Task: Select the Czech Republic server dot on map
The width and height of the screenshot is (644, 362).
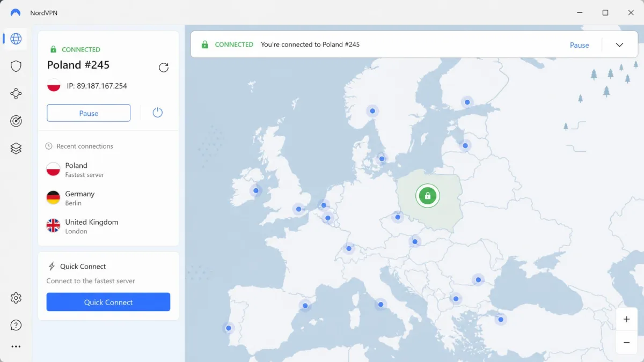Action: (397, 217)
